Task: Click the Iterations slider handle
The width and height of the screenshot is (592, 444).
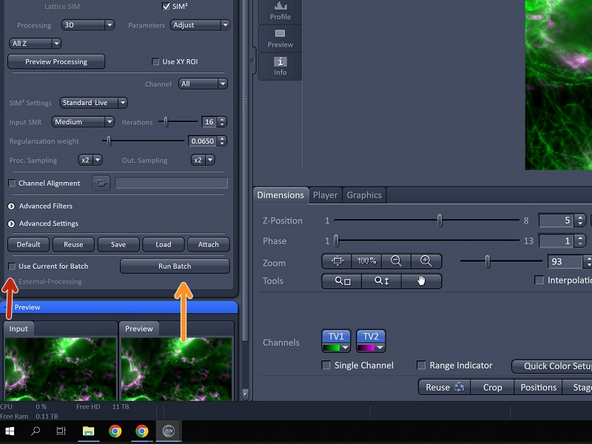Action: point(165,122)
